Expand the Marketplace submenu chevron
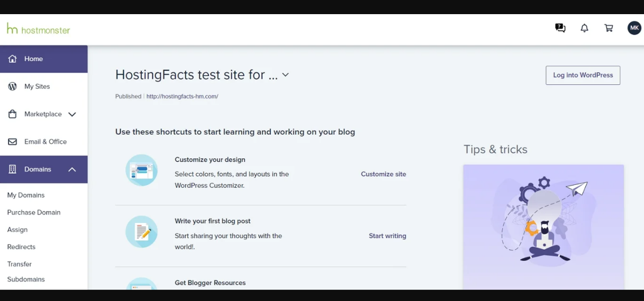This screenshot has height=301, width=644. [x=72, y=114]
